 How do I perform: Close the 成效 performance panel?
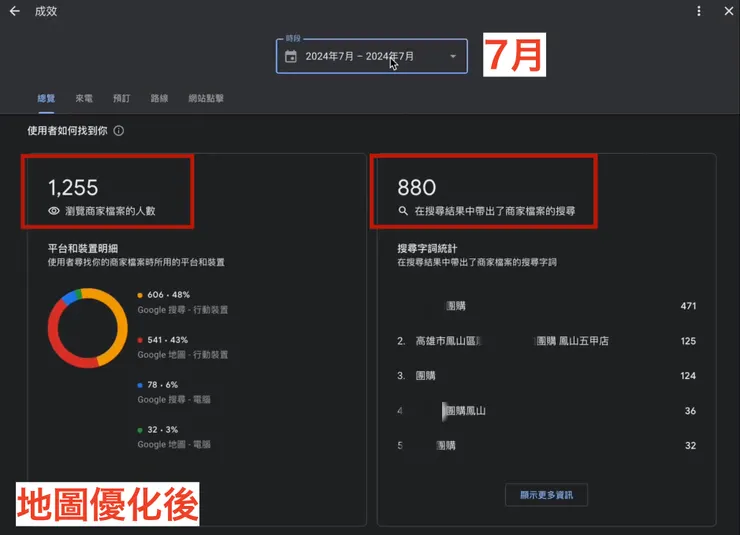[x=729, y=11]
